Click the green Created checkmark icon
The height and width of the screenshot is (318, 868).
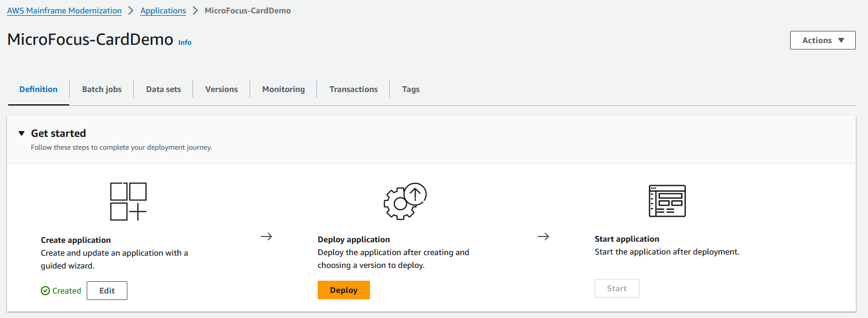(45, 291)
